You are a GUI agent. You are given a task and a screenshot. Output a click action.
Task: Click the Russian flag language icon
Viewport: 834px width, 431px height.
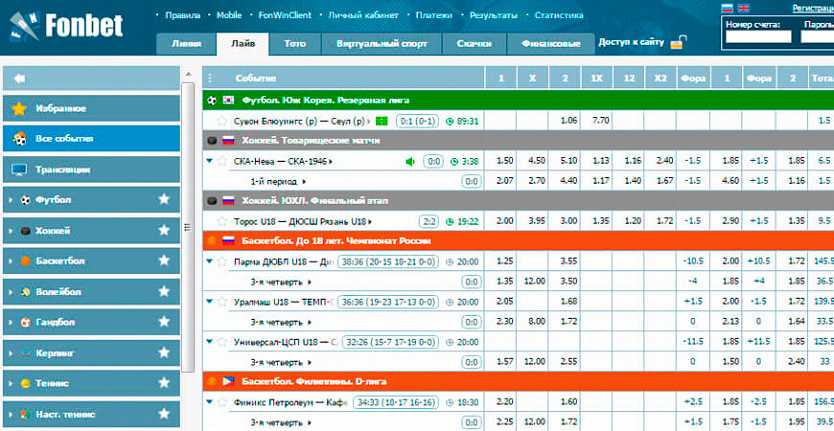click(x=727, y=8)
